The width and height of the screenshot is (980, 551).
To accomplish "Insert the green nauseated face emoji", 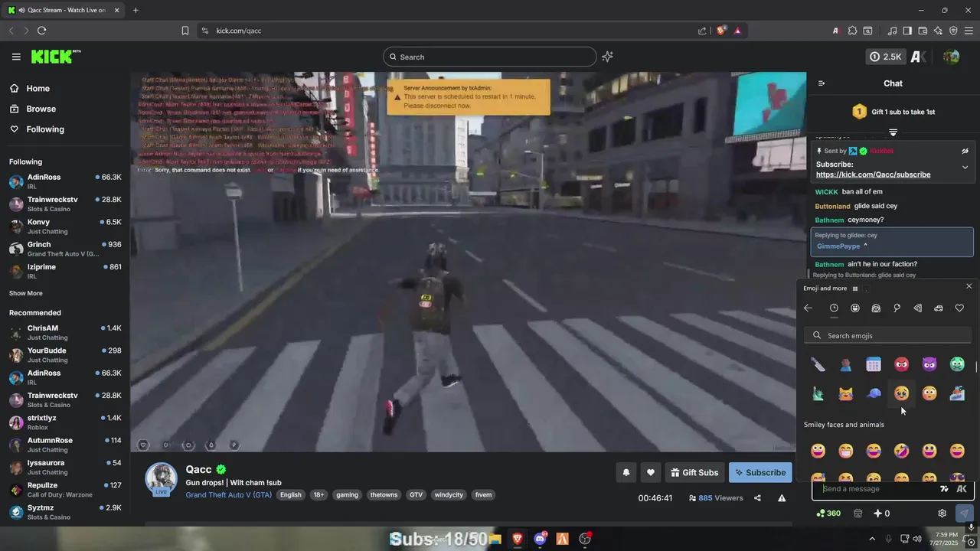I will point(957,365).
